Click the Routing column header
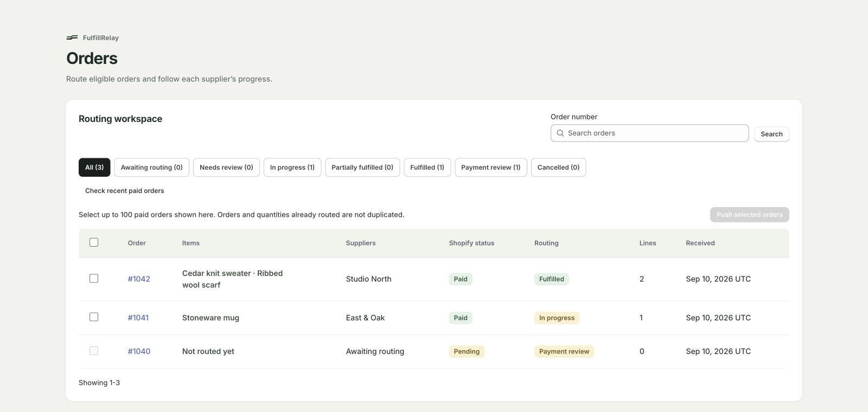868x412 pixels. (x=546, y=243)
